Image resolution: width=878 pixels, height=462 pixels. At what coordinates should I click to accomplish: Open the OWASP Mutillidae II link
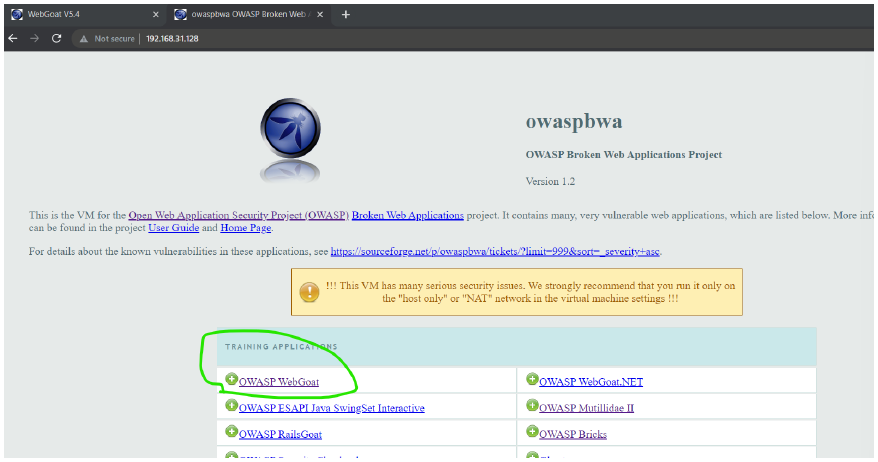point(586,408)
